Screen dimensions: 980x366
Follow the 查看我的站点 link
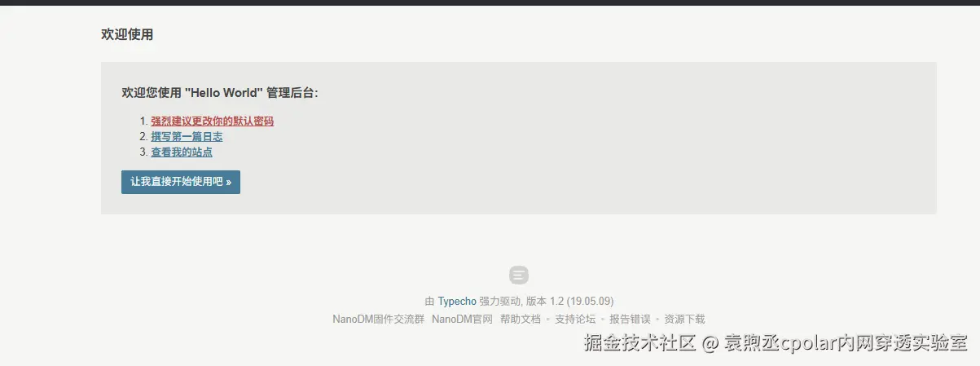click(x=182, y=152)
